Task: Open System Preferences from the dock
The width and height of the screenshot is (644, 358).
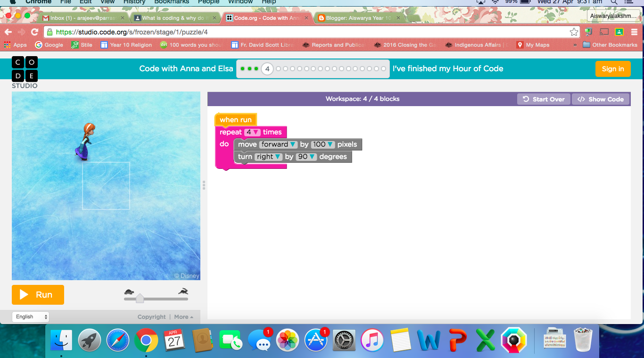Action: click(x=344, y=340)
